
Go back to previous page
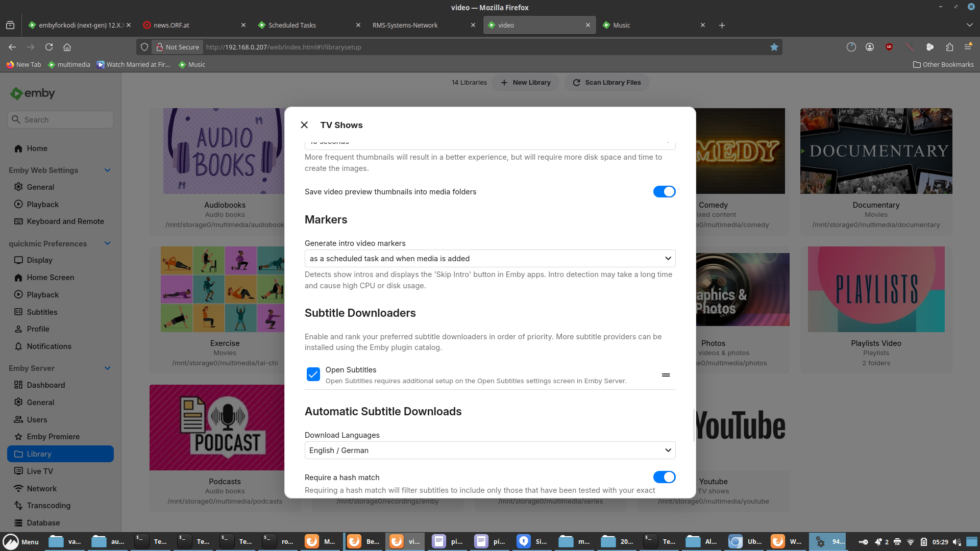click(x=12, y=47)
